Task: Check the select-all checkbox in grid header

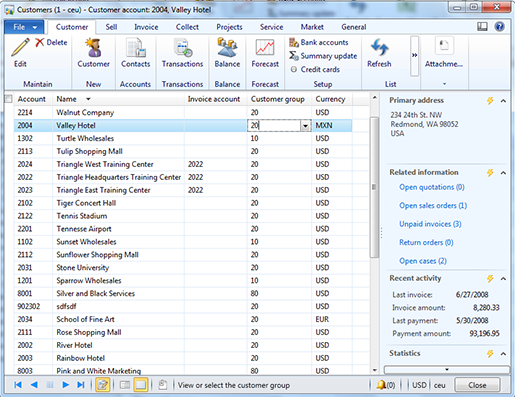Action: pyautogui.click(x=9, y=99)
